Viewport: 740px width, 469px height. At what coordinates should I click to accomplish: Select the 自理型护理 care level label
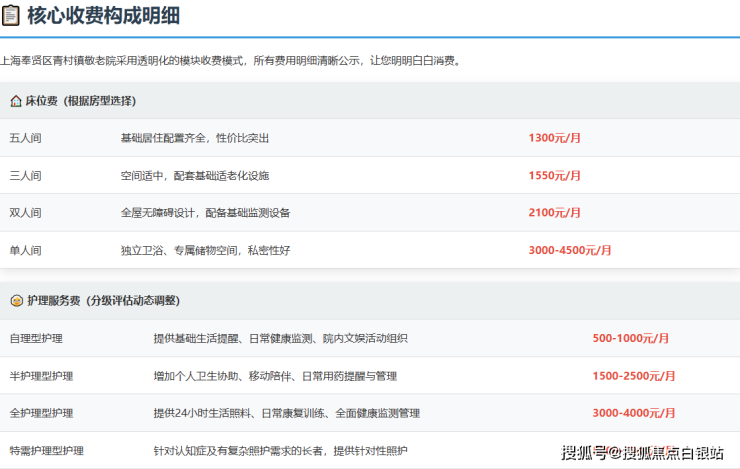coord(35,338)
